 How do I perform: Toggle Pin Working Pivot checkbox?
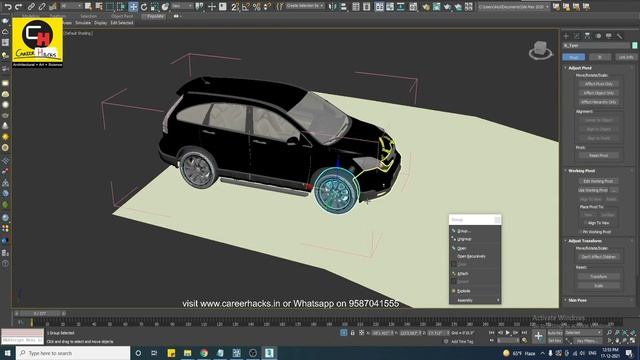[x=580, y=232]
